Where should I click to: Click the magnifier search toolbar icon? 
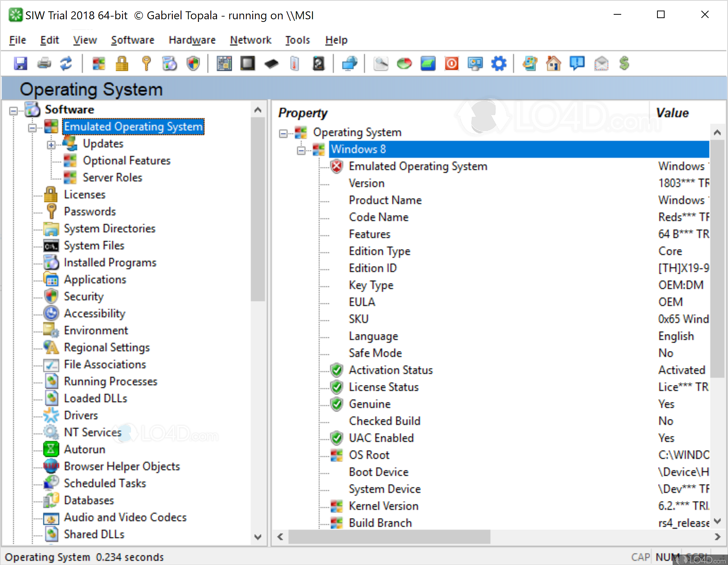(381, 63)
